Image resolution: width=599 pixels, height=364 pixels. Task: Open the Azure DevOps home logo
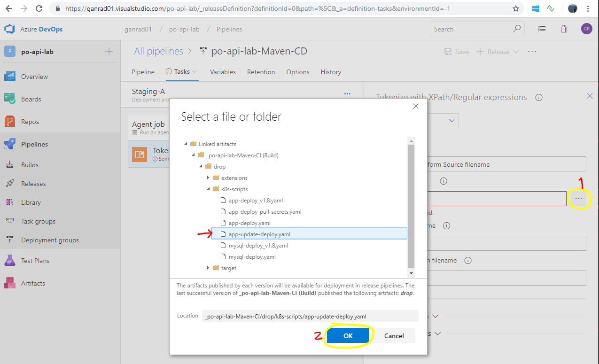(x=10, y=29)
